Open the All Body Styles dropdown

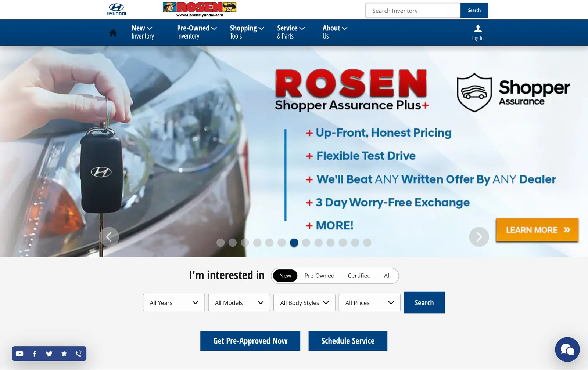tap(304, 302)
